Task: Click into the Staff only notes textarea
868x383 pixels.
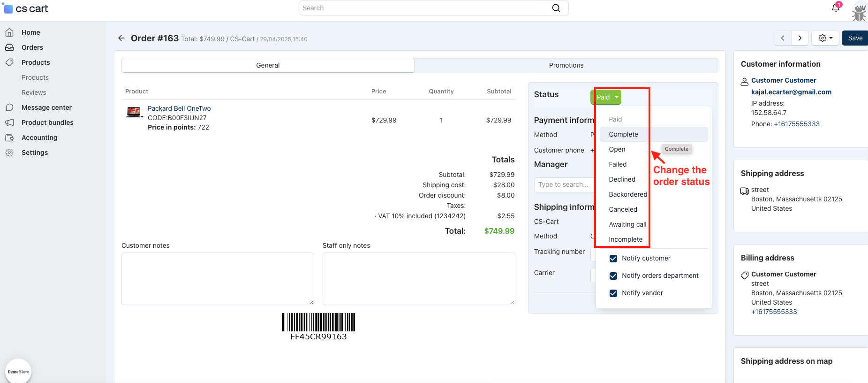Action: [419, 279]
